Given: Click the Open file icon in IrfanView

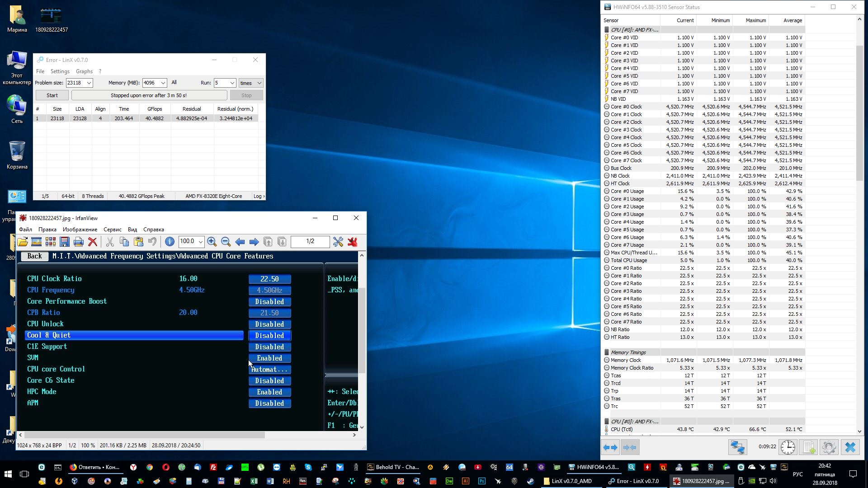Looking at the screenshot, I should click(23, 242).
